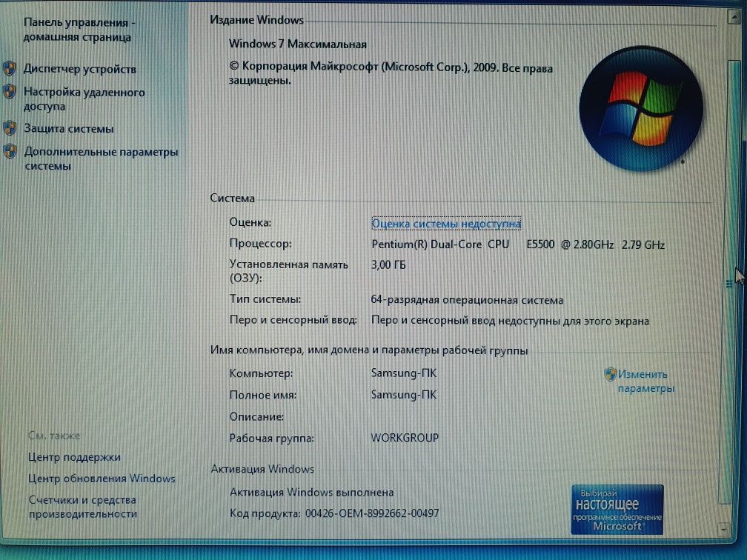Select processor text Pentium(R) Dual-Core CPU E5500
The height and width of the screenshot is (560, 747).
462,244
